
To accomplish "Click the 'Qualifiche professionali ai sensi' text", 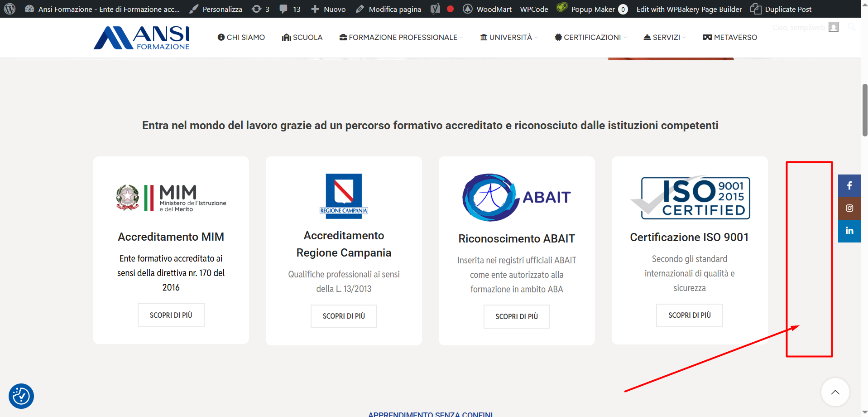I will pyautogui.click(x=344, y=281).
